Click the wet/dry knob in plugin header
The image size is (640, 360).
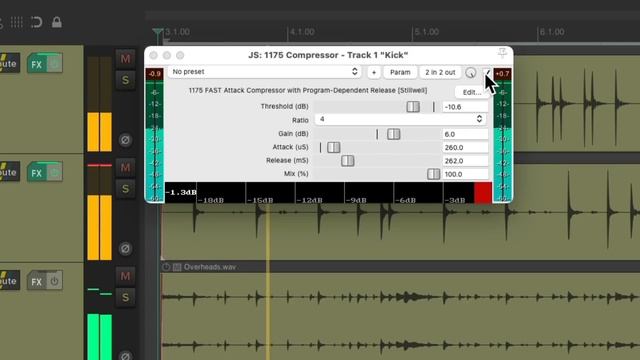coord(471,73)
